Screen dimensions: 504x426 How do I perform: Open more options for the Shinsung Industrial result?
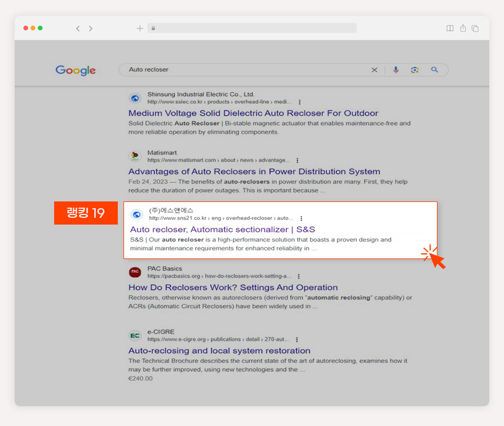pyautogui.click(x=299, y=102)
